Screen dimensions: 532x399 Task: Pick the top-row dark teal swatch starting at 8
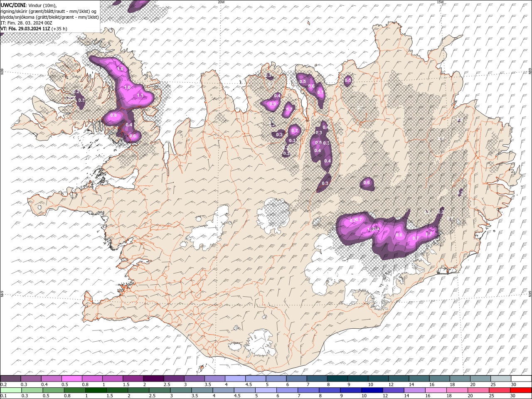pyautogui.click(x=337, y=378)
